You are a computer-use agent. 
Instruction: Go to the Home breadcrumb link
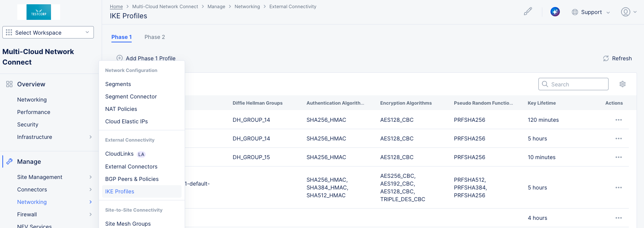point(116,7)
